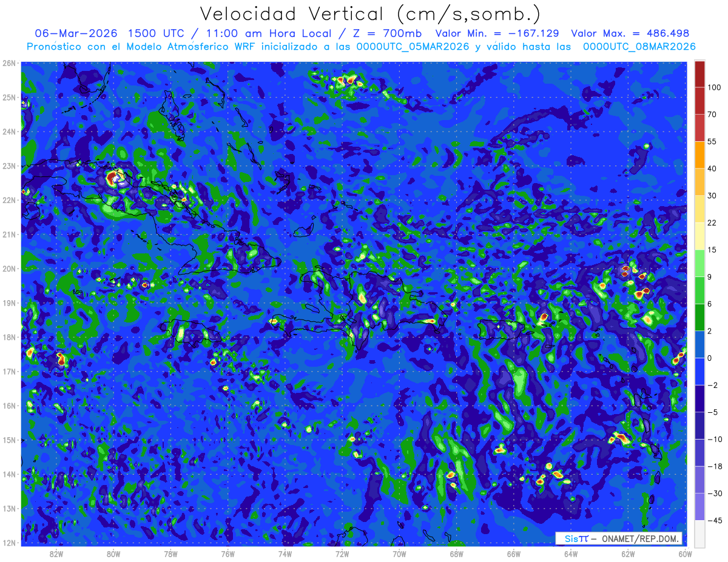
Task: Click the "82W" longitude label
Action: click(x=56, y=554)
